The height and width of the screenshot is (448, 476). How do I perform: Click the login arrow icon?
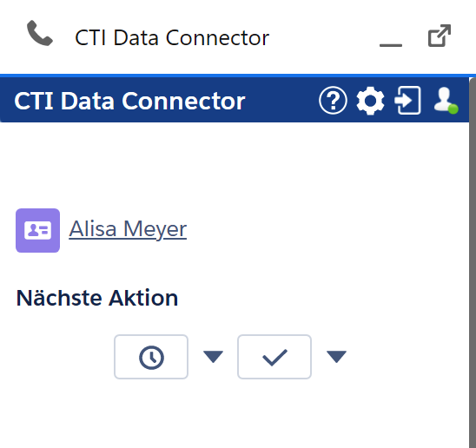[407, 100]
